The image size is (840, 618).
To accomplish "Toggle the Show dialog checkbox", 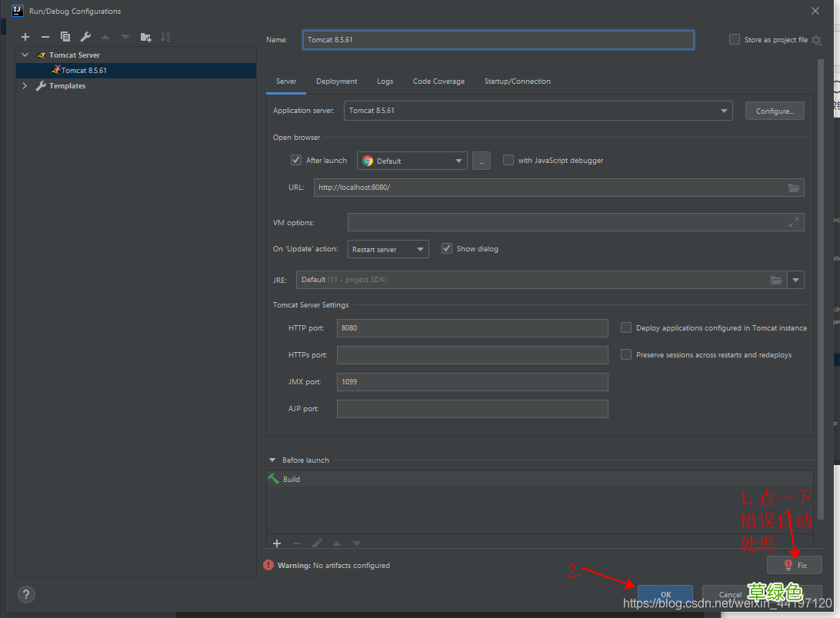I will tap(447, 248).
